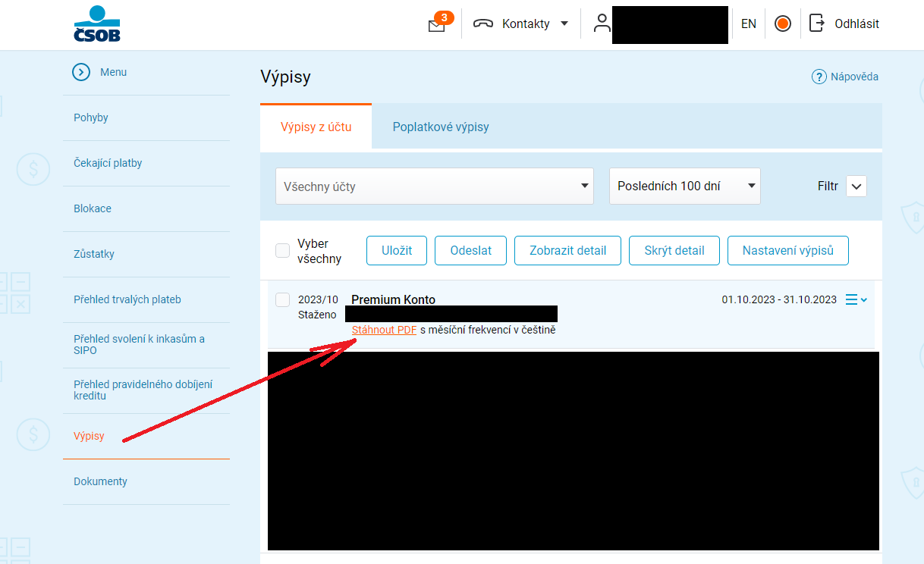Click the Stáhnout PDF link
924x564 pixels.
385,330
